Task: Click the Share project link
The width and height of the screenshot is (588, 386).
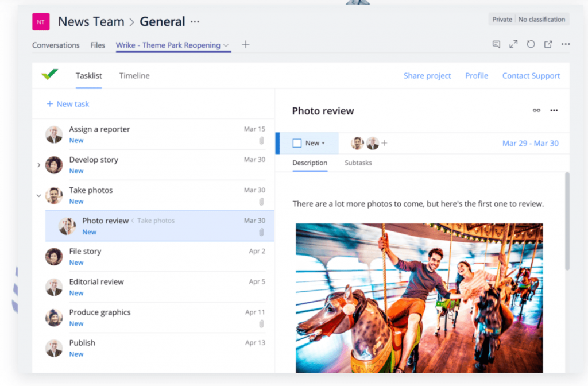Action: click(x=427, y=75)
